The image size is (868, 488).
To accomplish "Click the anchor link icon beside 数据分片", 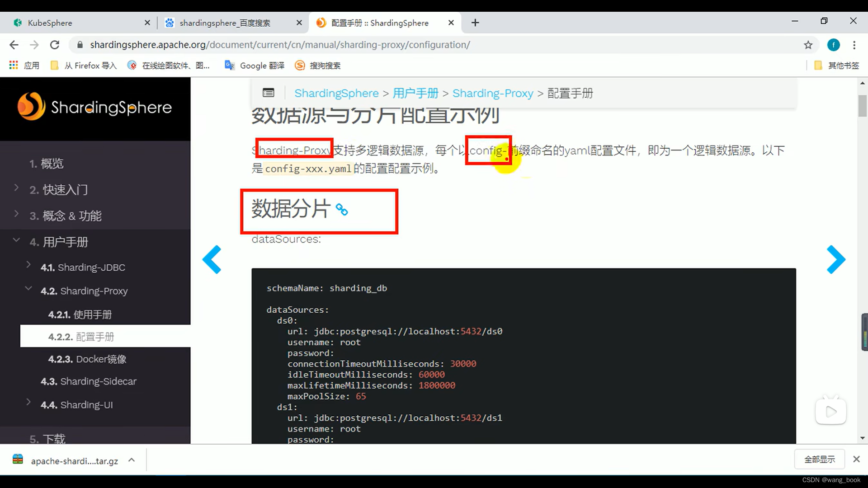I will (342, 210).
